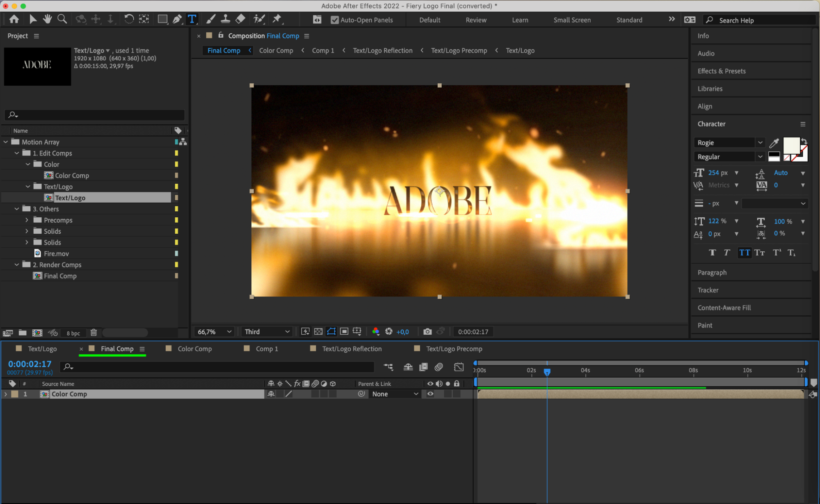Click the timeline playhead at 0:00:02:17
Screen dimensions: 820x504
click(x=548, y=369)
